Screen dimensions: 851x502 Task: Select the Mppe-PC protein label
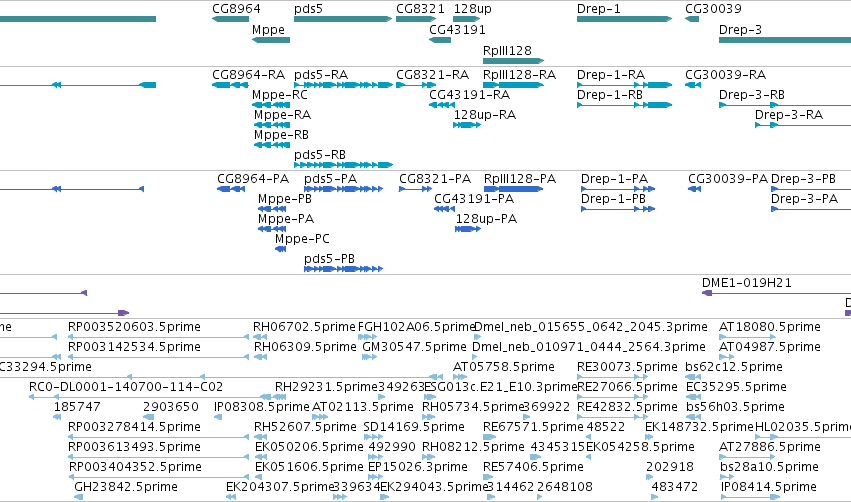point(302,239)
